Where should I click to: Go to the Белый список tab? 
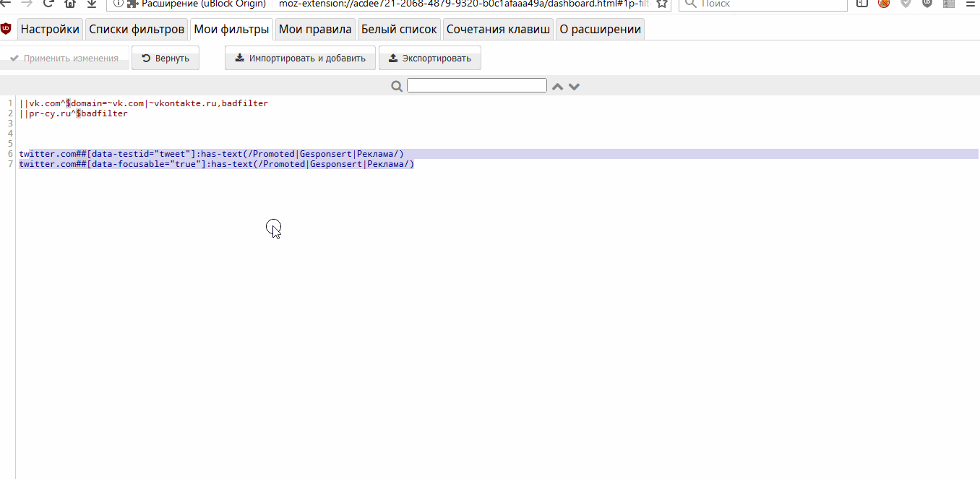tap(399, 30)
